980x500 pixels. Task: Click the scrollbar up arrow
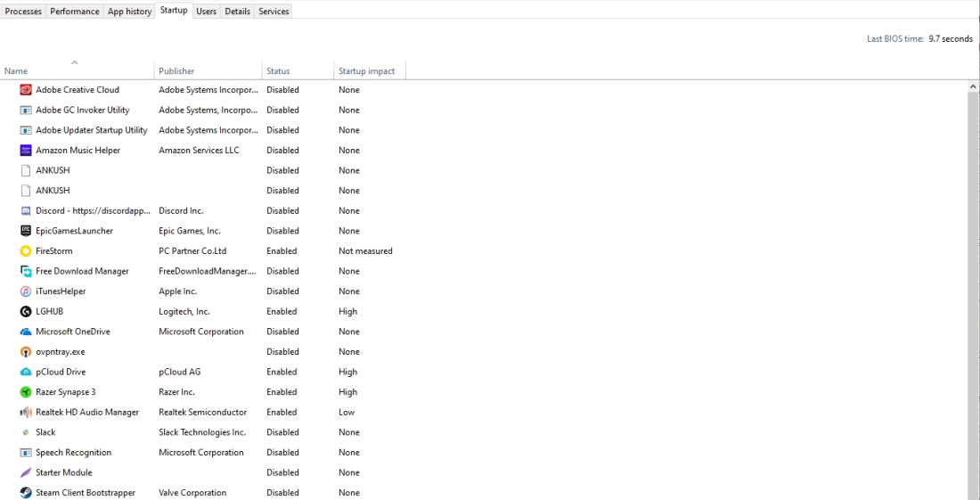click(974, 86)
